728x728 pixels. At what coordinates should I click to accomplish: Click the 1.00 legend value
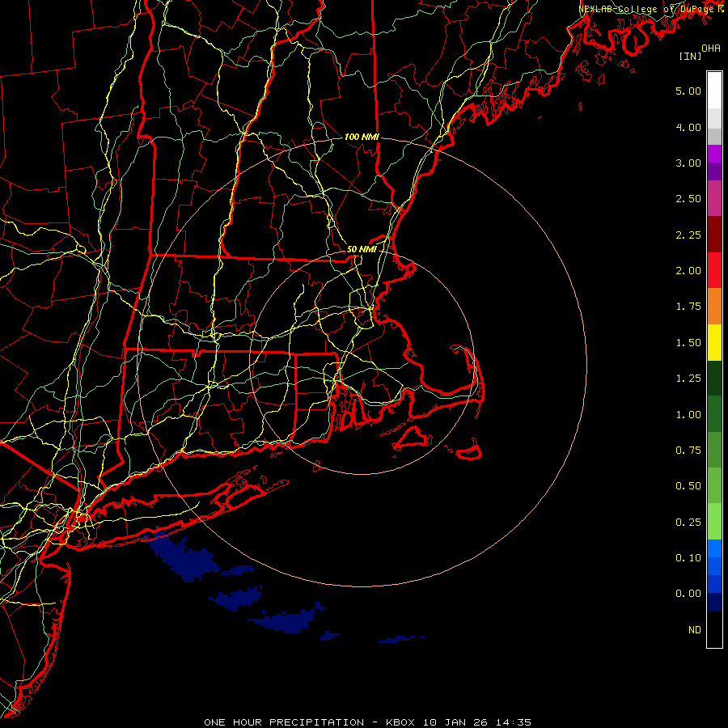pyautogui.click(x=688, y=415)
